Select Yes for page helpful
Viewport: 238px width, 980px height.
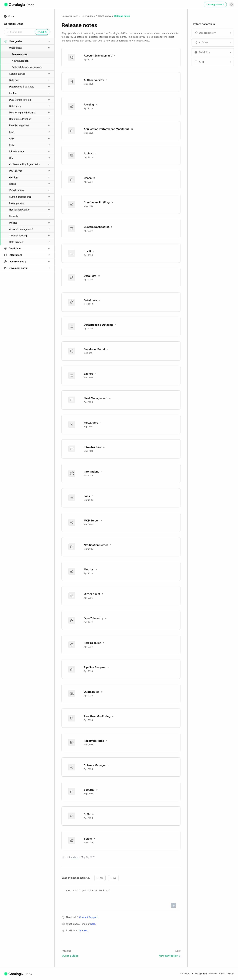[x=100, y=878]
